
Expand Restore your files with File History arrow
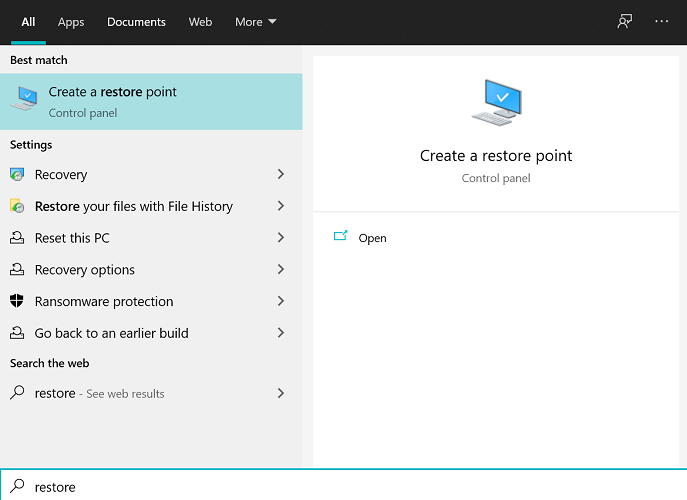click(x=281, y=206)
